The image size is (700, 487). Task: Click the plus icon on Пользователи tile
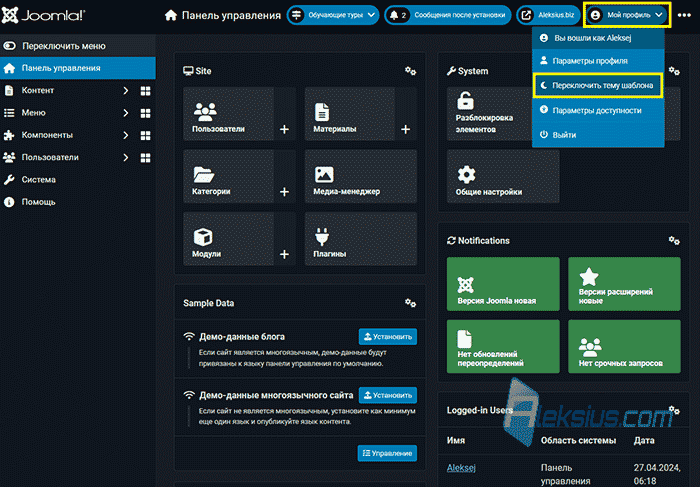point(284,129)
